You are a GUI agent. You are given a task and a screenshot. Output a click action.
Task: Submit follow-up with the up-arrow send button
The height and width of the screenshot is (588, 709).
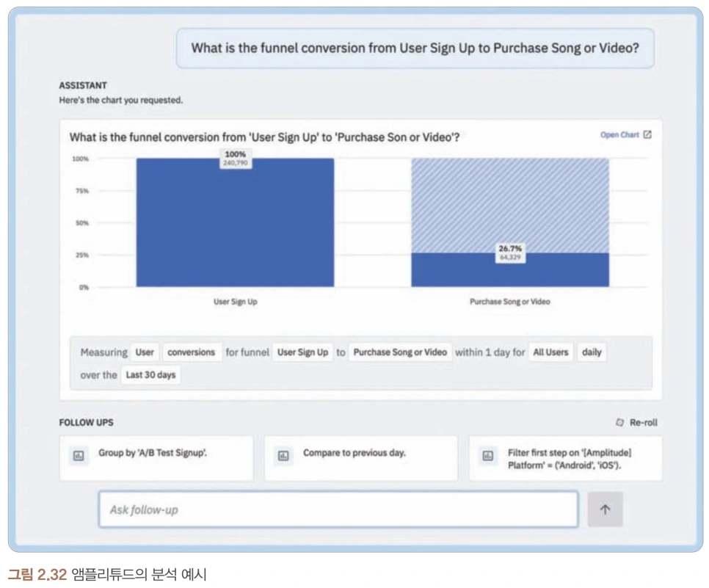pyautogui.click(x=605, y=509)
